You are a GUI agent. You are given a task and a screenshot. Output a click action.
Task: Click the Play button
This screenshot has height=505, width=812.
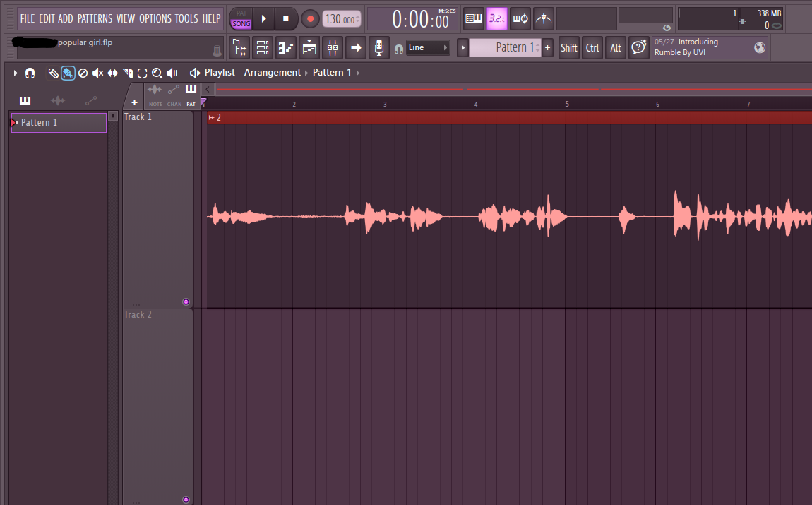coord(263,19)
